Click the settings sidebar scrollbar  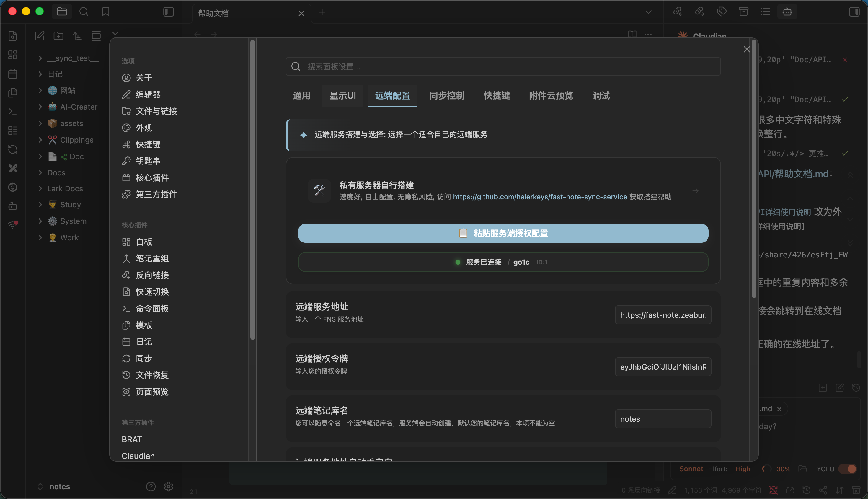252,190
